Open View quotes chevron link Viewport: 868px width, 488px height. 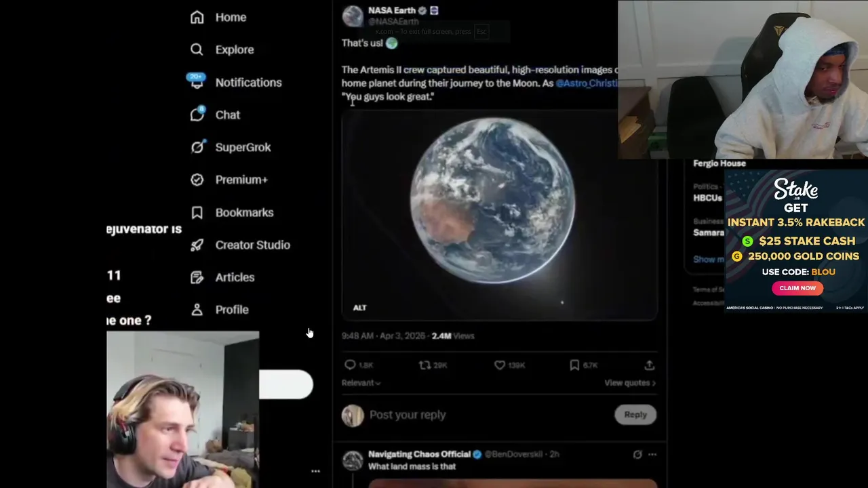[630, 383]
